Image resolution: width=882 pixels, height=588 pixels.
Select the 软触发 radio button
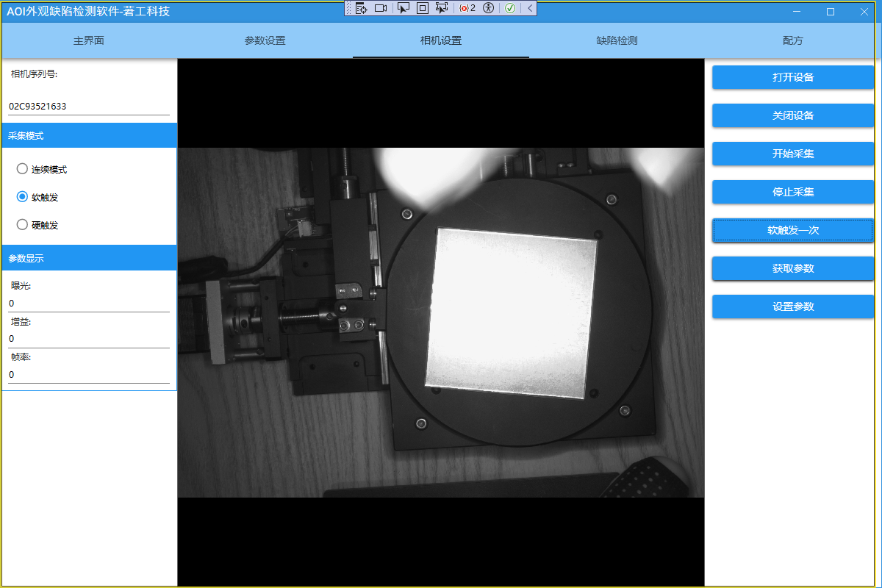tap(37, 197)
